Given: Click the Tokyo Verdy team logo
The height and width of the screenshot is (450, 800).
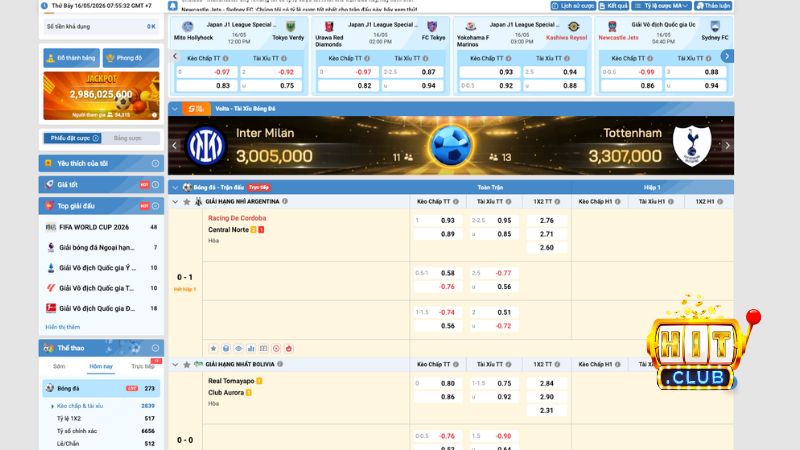Looking at the screenshot, I should [290, 27].
